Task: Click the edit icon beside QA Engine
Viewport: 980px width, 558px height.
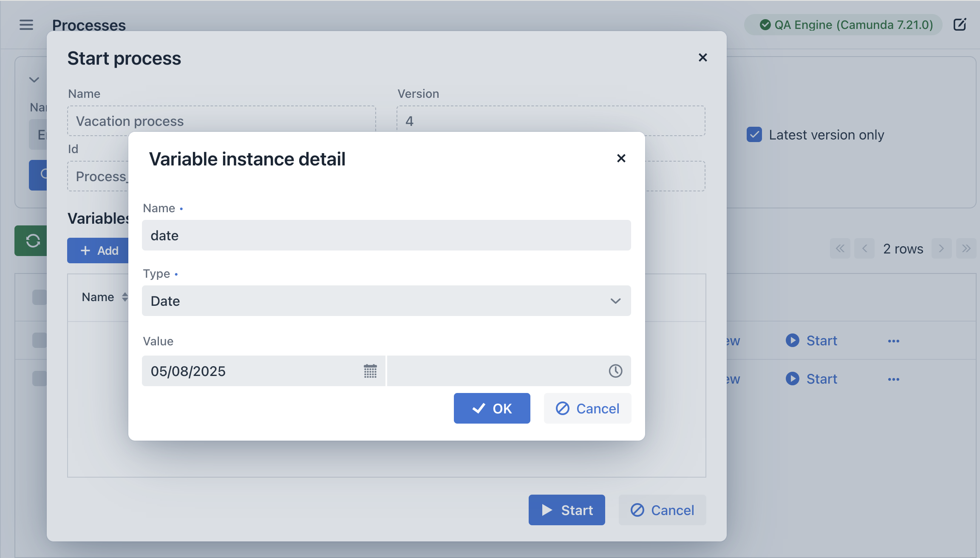Action: point(960,25)
